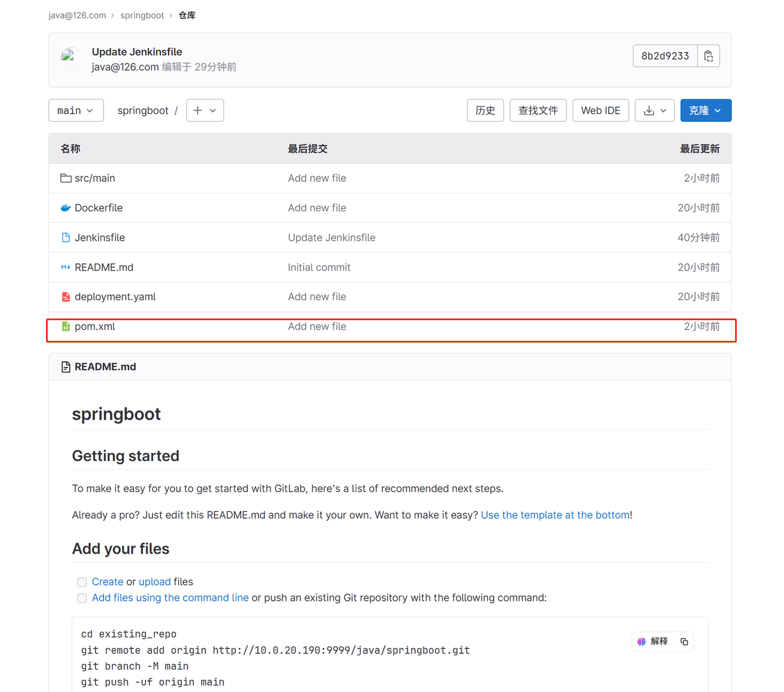Click the 历史 history button
This screenshot has height=692, width=784.
(x=485, y=111)
